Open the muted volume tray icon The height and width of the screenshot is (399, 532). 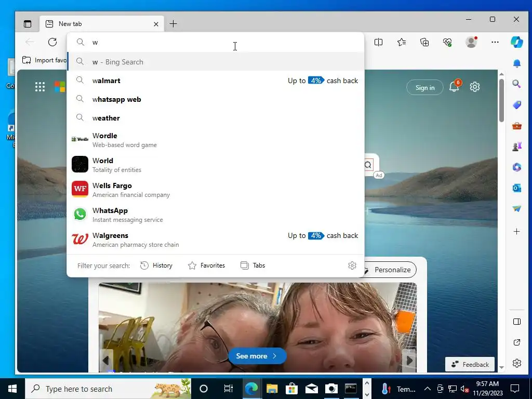pyautogui.click(x=465, y=389)
